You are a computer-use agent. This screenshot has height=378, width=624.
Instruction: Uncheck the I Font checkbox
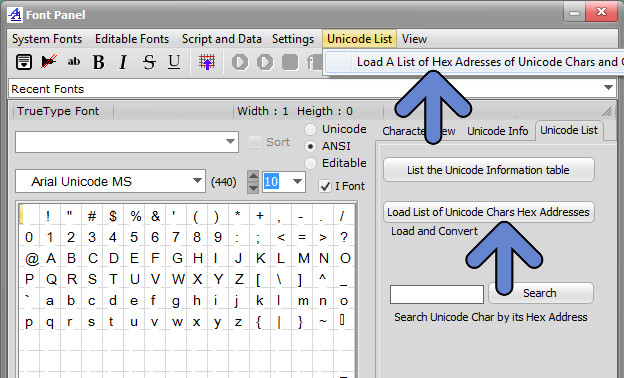click(x=325, y=186)
